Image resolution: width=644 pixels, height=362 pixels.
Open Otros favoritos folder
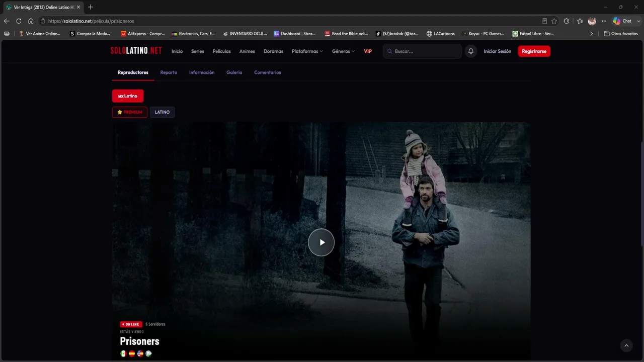coord(621,34)
